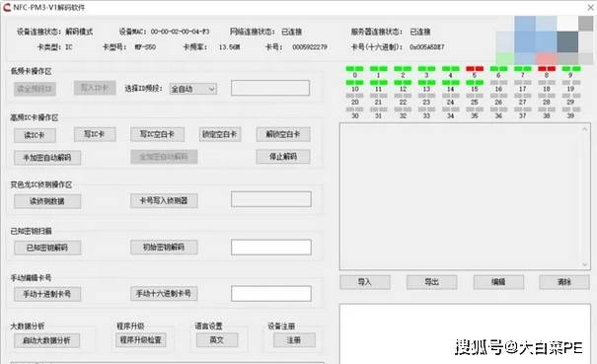597x364 pixels.
Task: Click the 导入 import button
Action: [365, 282]
